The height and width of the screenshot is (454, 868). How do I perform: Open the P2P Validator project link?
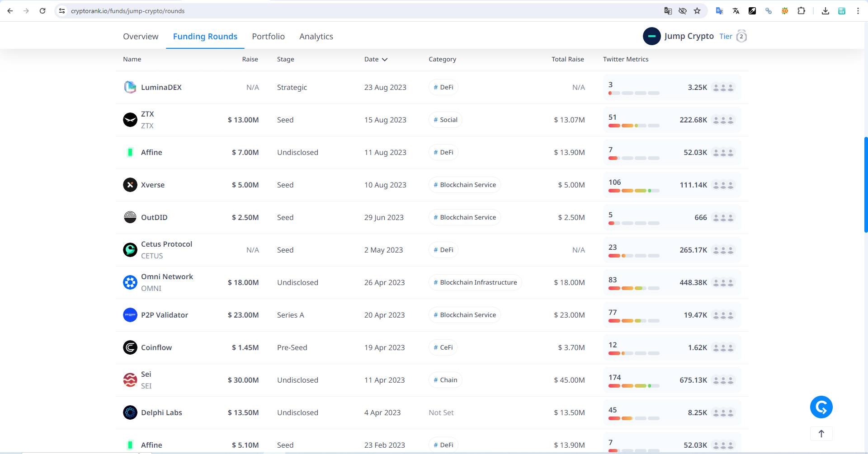coord(165,315)
